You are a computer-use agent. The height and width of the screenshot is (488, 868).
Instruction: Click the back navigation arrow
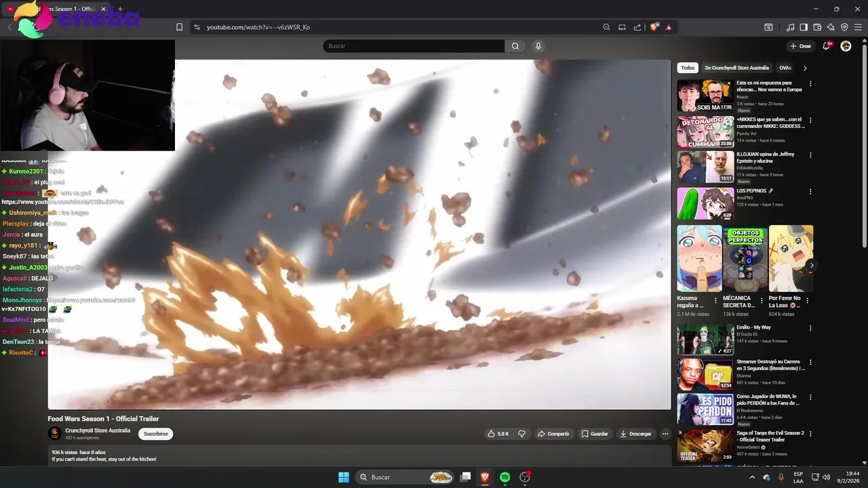pyautogui.click(x=9, y=27)
